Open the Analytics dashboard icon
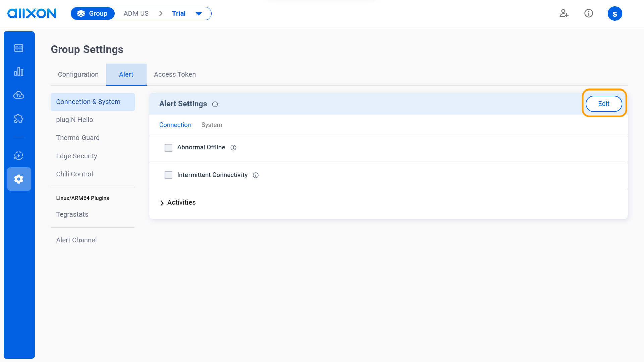 [x=19, y=71]
